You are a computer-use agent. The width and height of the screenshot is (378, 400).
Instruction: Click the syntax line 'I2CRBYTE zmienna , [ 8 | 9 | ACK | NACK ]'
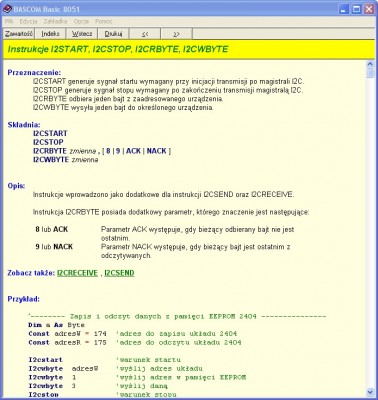(x=102, y=151)
